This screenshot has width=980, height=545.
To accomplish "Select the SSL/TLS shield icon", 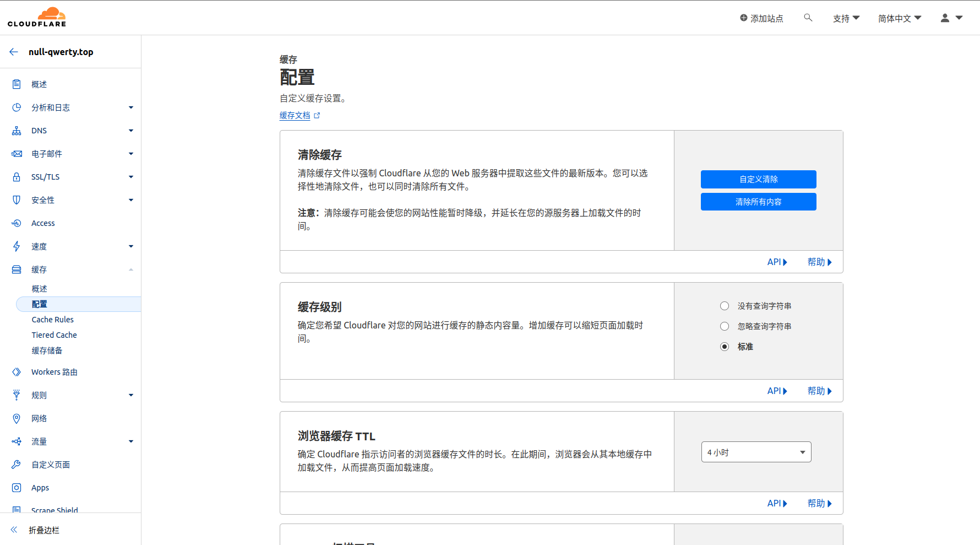I will 17,177.
